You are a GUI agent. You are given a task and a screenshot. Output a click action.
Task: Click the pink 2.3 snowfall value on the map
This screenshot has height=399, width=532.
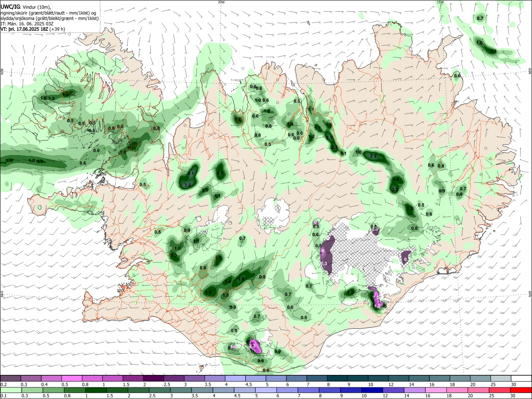(252, 346)
